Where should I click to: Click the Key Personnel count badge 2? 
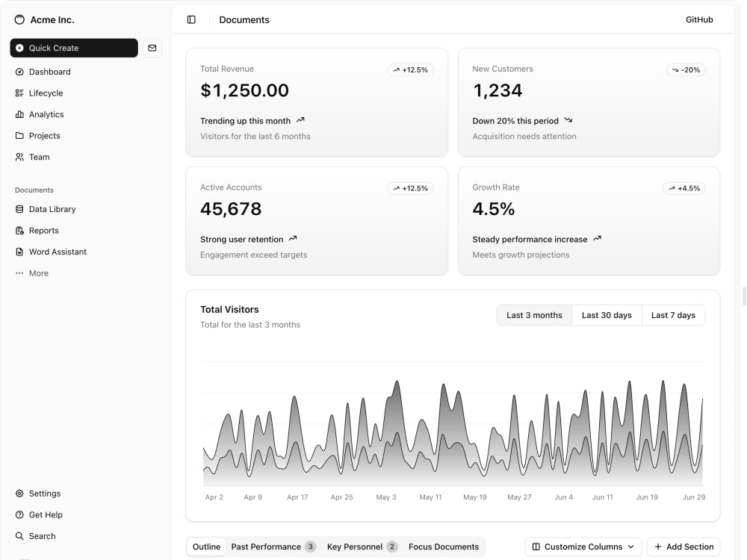(392, 547)
